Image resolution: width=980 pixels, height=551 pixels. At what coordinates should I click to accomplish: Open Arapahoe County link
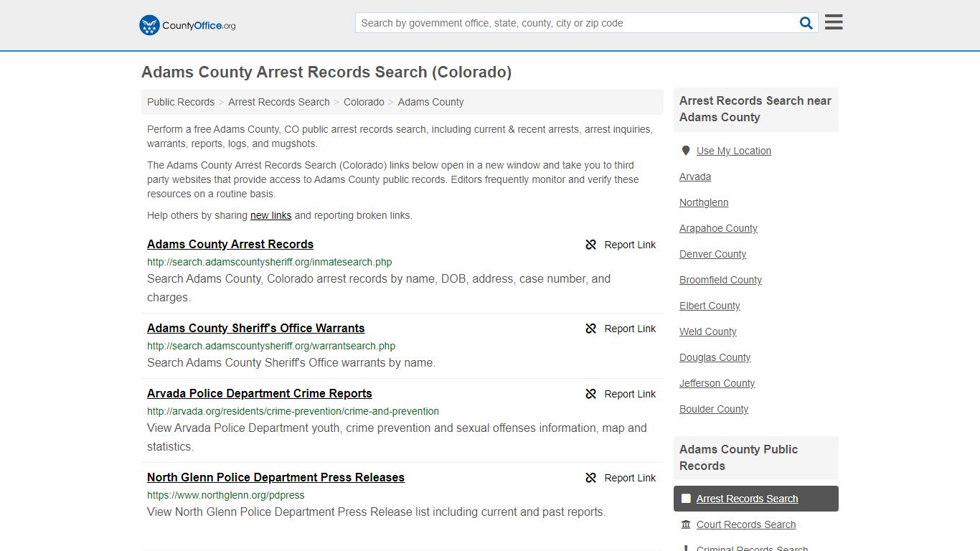(x=718, y=228)
